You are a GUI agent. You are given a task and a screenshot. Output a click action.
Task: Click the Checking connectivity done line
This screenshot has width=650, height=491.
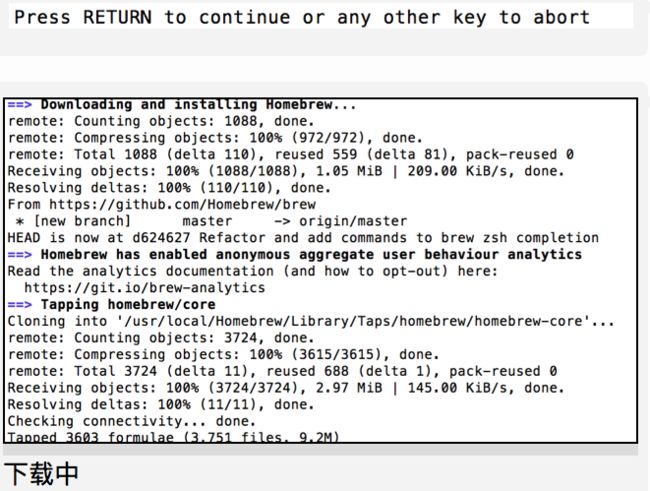(131, 421)
